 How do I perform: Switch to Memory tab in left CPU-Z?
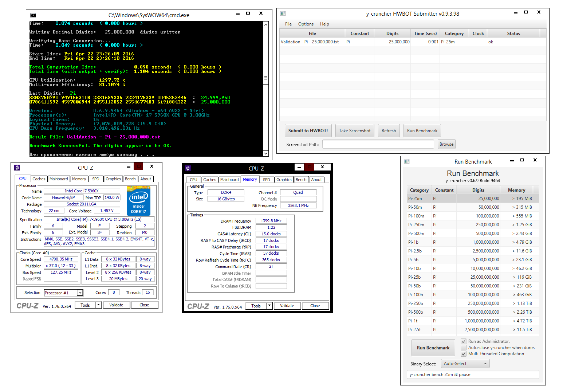coord(79,179)
